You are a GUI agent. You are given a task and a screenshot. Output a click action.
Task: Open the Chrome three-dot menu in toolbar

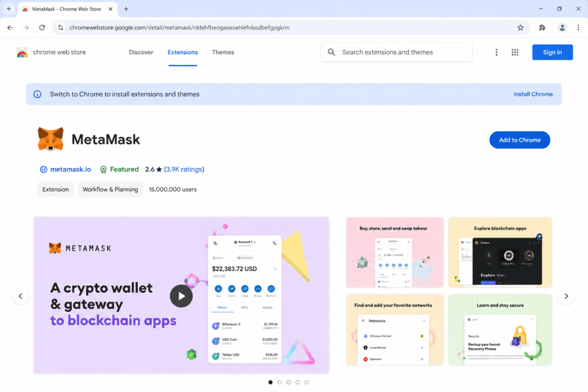click(578, 28)
